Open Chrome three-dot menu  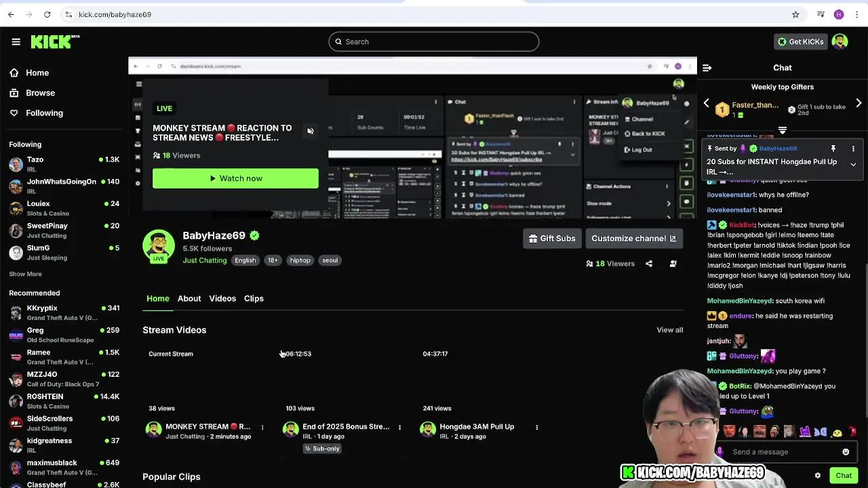point(858,14)
